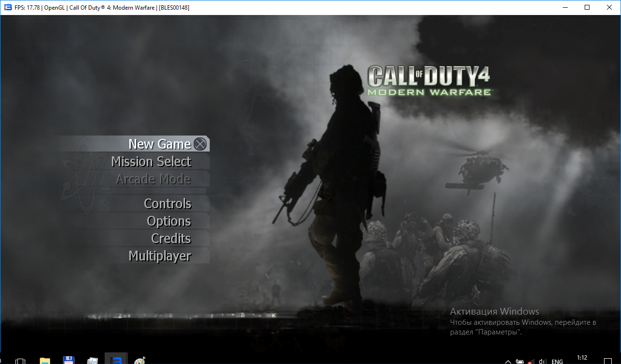
Task: Click the ENG language indicator
Action: (x=557, y=361)
